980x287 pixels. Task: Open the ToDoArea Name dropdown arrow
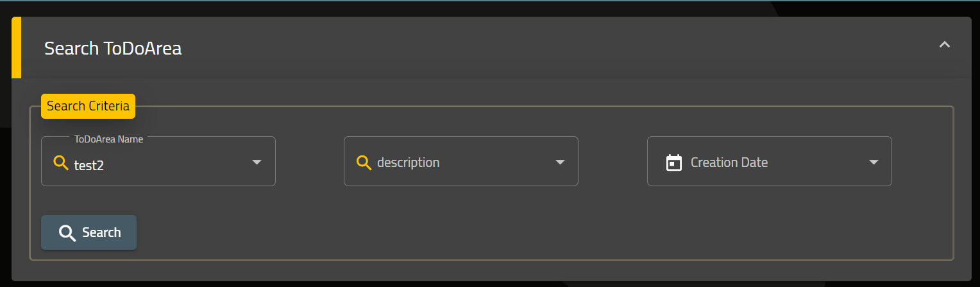(x=257, y=162)
